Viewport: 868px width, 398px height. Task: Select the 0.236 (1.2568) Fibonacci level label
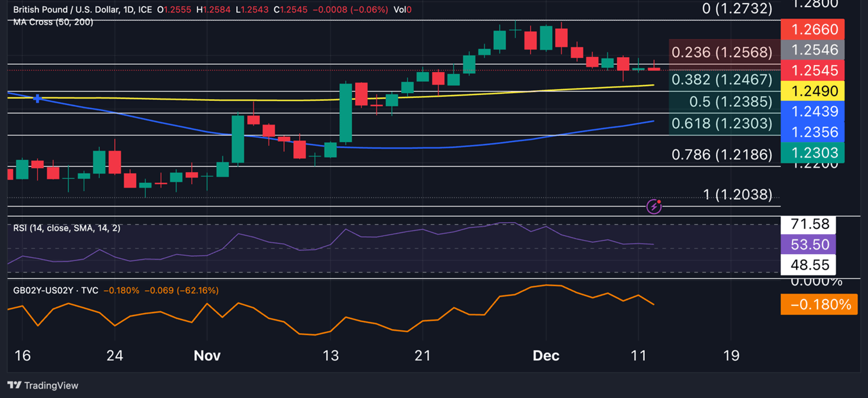[x=722, y=52]
